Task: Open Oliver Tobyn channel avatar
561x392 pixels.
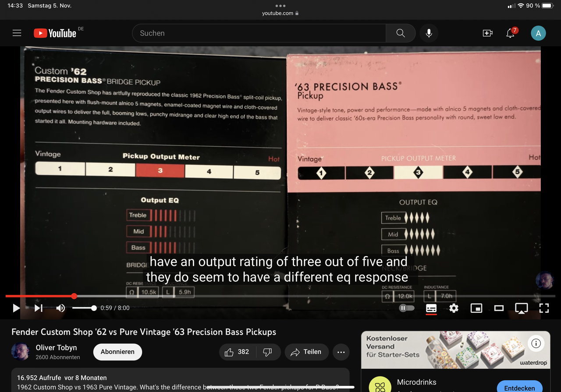Action: point(20,352)
